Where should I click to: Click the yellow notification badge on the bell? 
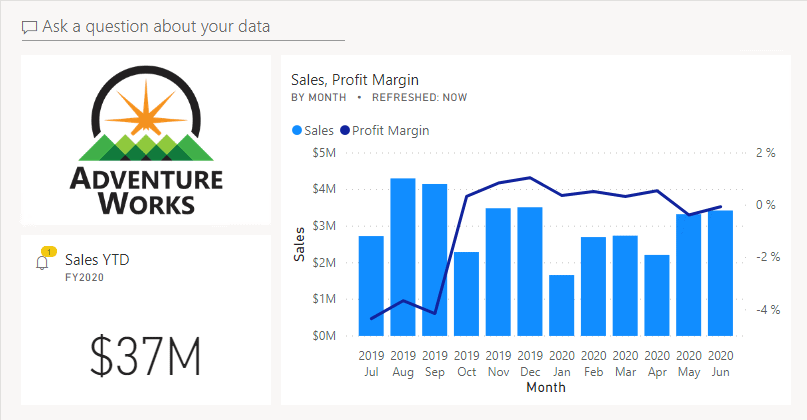click(49, 252)
